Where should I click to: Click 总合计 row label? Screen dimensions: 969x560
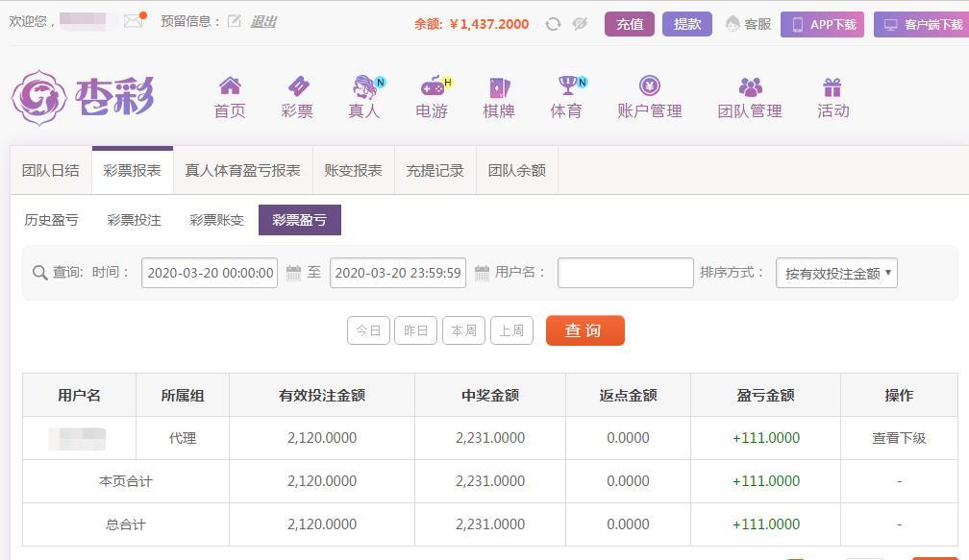126,524
